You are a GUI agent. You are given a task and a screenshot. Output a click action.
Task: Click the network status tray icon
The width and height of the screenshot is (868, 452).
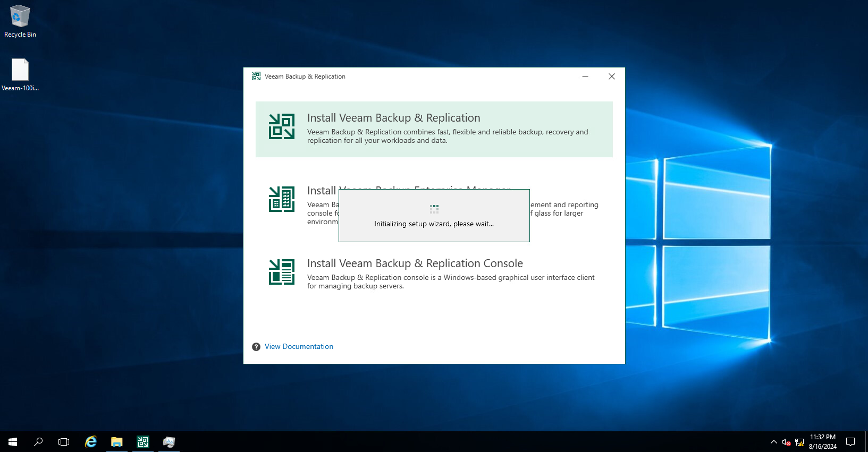799,442
